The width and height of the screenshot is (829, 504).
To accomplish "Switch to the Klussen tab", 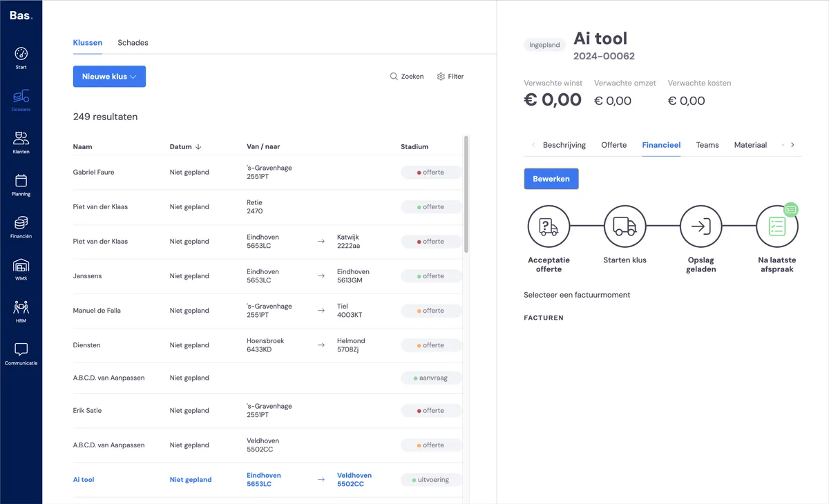I will [88, 43].
